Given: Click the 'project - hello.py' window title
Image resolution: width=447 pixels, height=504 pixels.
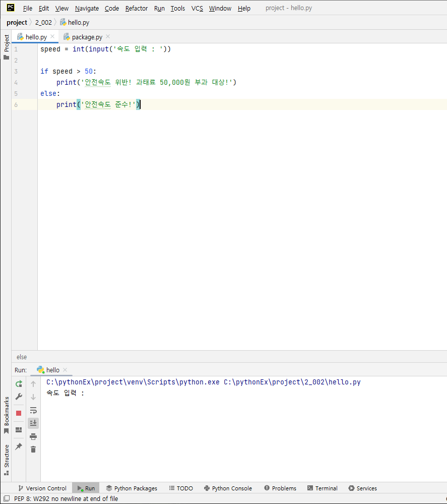Looking at the screenshot, I should [289, 8].
